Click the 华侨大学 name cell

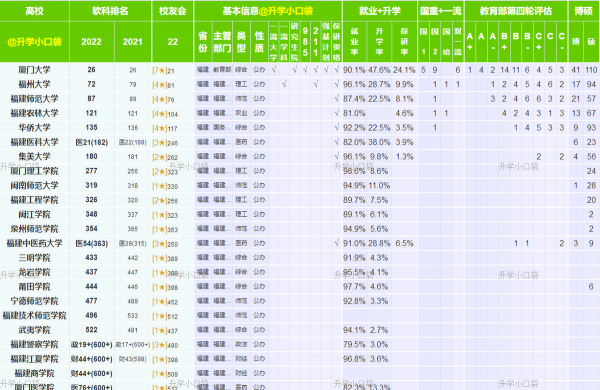tap(34, 127)
